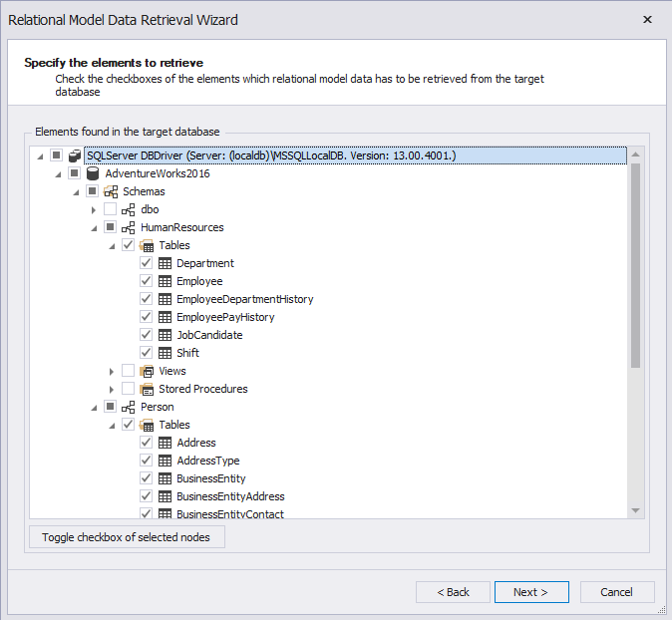Go back with the Back button
This screenshot has width=672, height=620.
click(453, 592)
